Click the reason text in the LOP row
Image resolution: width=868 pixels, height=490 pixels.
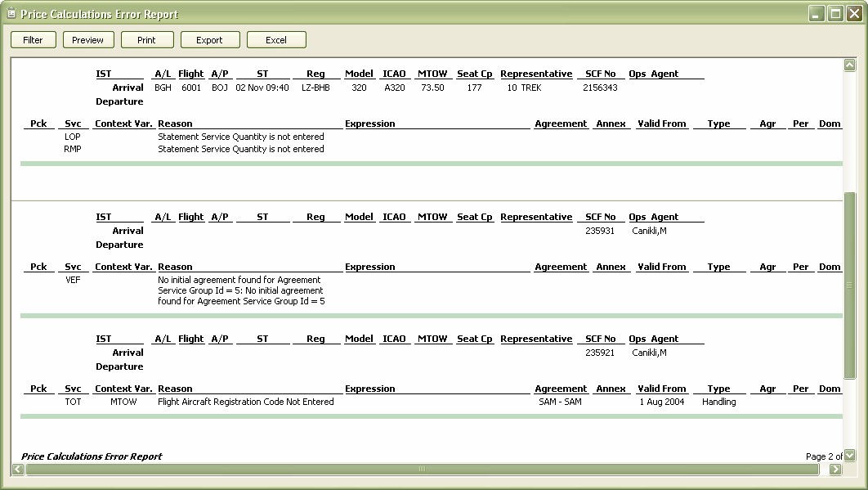[x=241, y=137]
